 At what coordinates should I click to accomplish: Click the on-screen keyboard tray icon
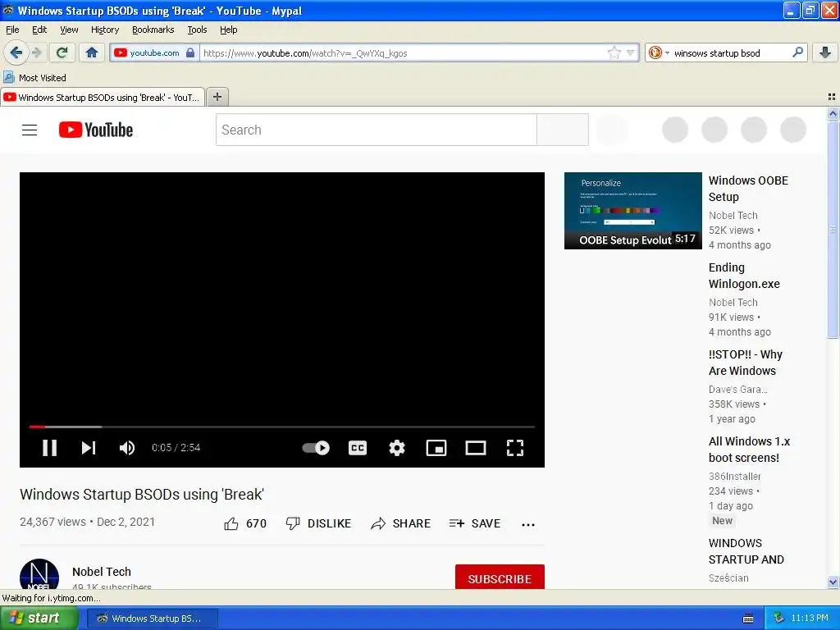pyautogui.click(x=748, y=619)
